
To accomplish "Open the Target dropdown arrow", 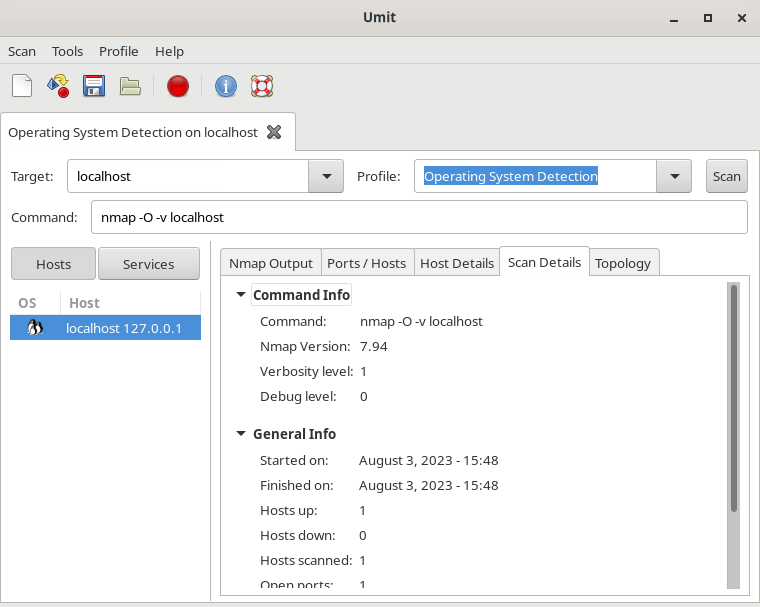I will (326, 176).
